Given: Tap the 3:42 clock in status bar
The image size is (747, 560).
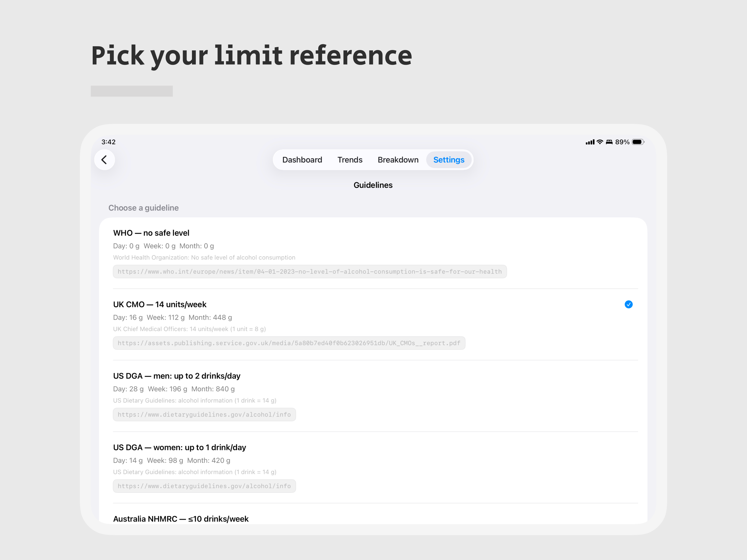Looking at the screenshot, I should click(108, 142).
